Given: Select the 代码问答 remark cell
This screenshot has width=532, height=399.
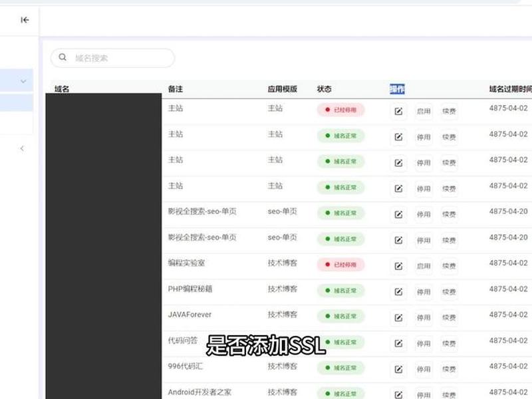Looking at the screenshot, I should (x=182, y=340).
